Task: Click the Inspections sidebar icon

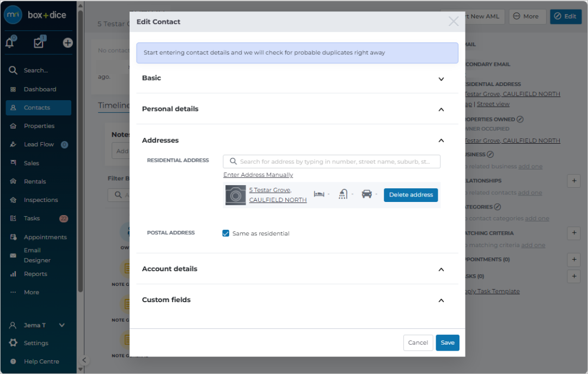Action: click(13, 200)
